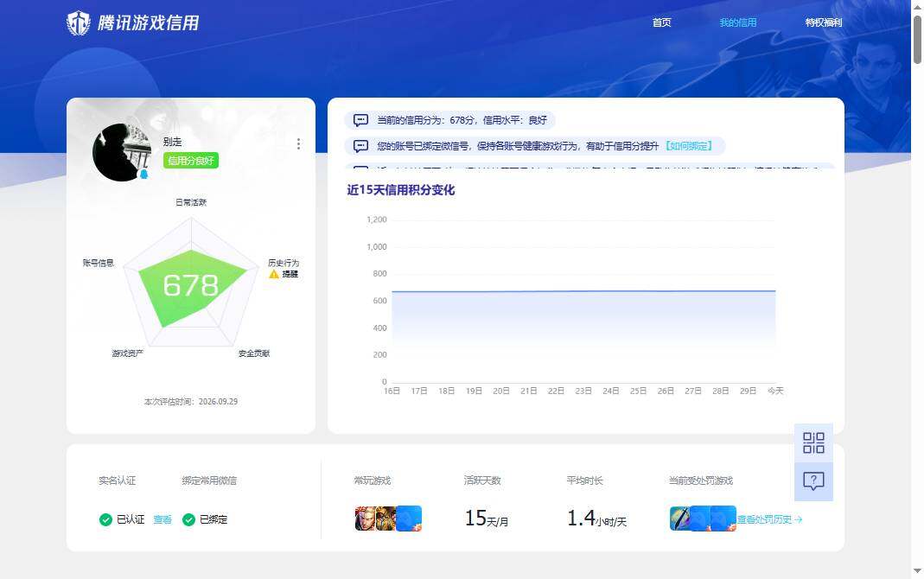Click the first currently punished game icon
The height and width of the screenshot is (579, 924).
[680, 519]
